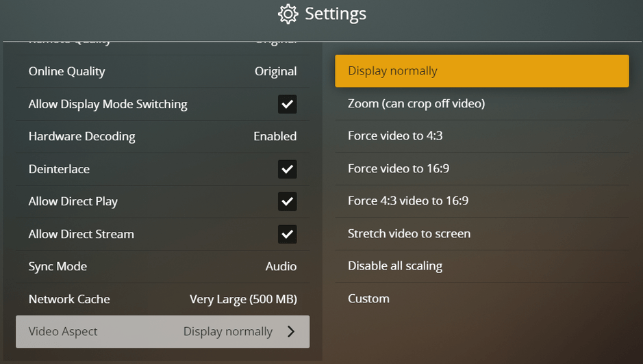Select Stretch video to screen option
643x364 pixels.
pos(409,233)
